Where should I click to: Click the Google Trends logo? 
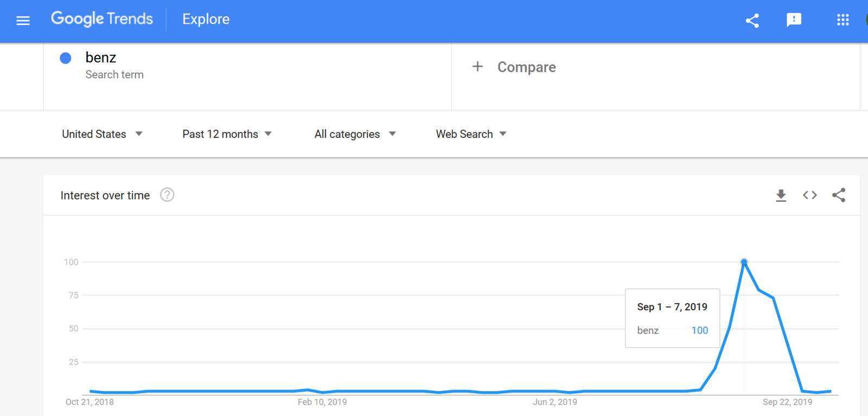102,19
